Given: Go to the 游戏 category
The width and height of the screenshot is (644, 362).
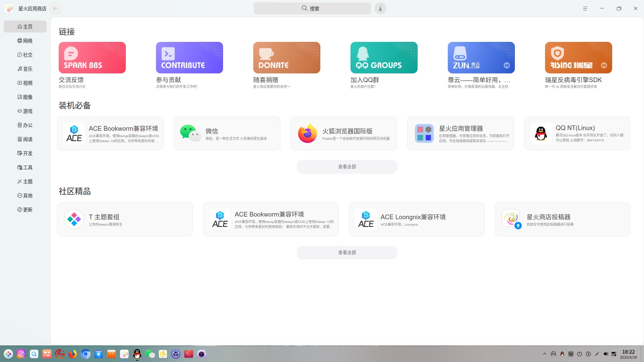Looking at the screenshot, I should click(x=25, y=111).
